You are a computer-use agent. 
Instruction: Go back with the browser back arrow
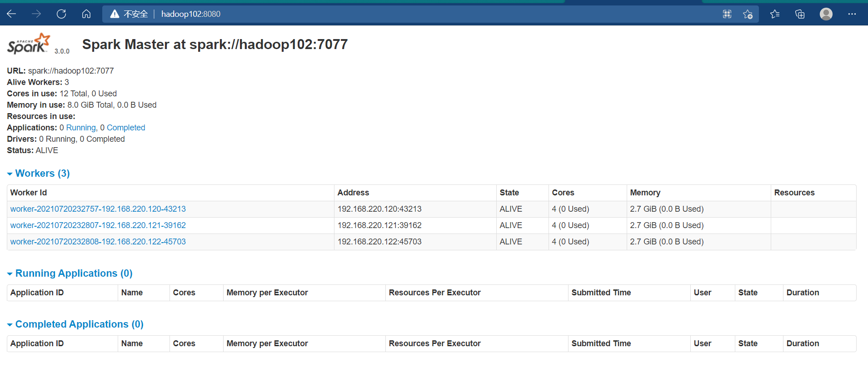11,14
